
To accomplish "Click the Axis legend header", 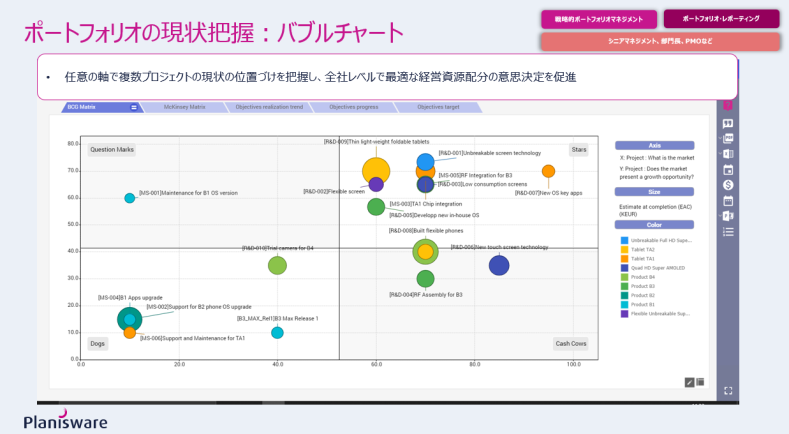I will click(654, 146).
